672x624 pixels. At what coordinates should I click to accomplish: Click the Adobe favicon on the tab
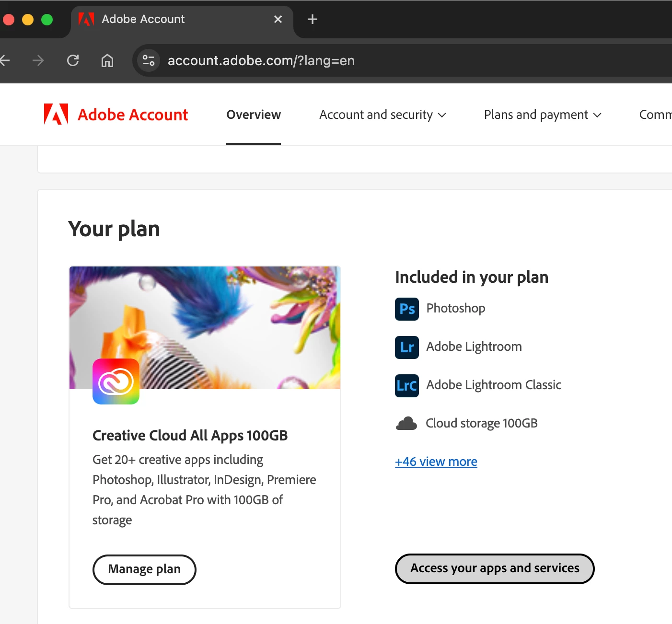point(86,19)
